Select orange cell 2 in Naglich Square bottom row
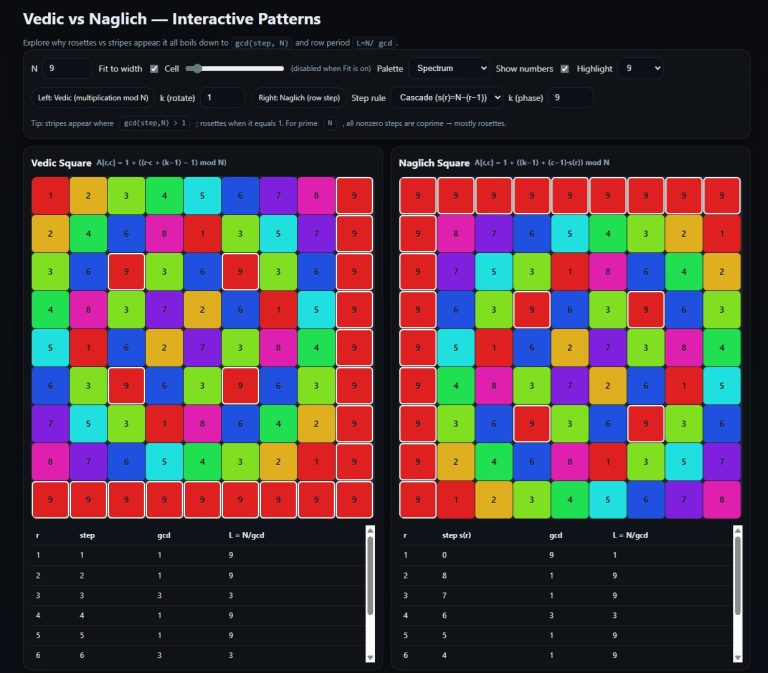This screenshot has width=768, height=673. (493, 500)
